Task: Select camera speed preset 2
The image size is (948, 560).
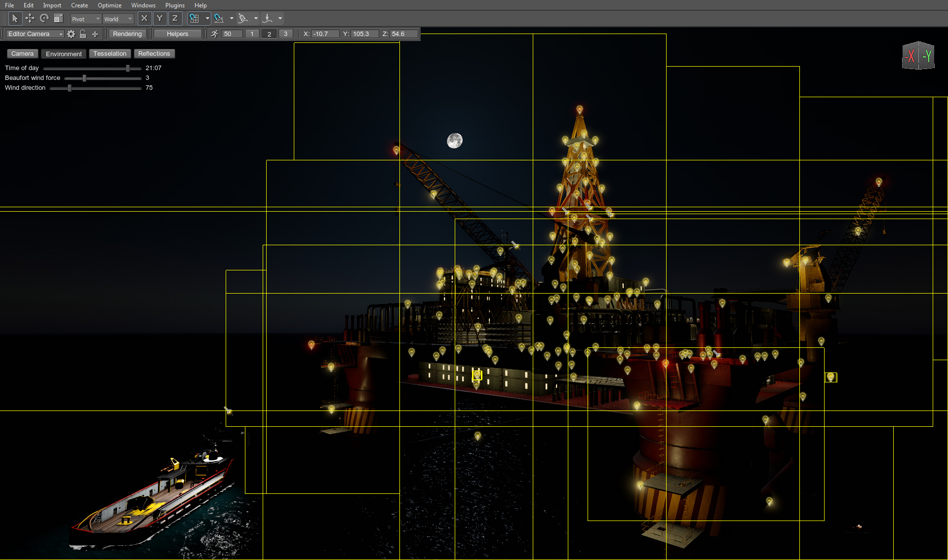Action: [x=269, y=34]
